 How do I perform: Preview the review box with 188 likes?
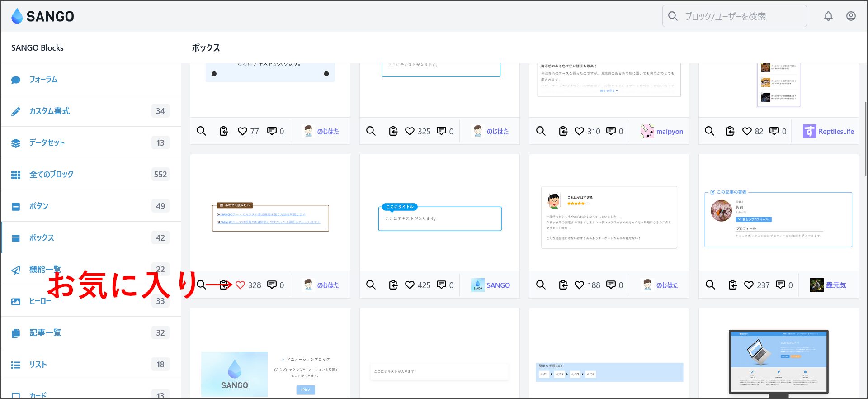tap(541, 285)
